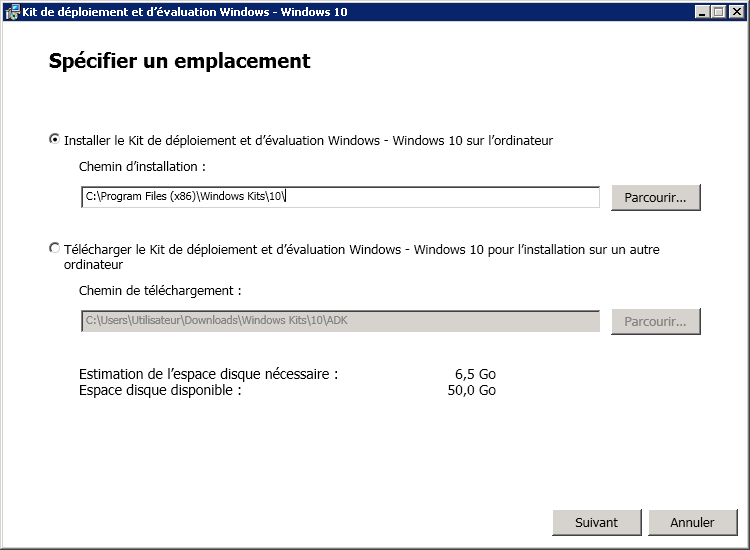Proceed with the Suivant button

pos(596,522)
